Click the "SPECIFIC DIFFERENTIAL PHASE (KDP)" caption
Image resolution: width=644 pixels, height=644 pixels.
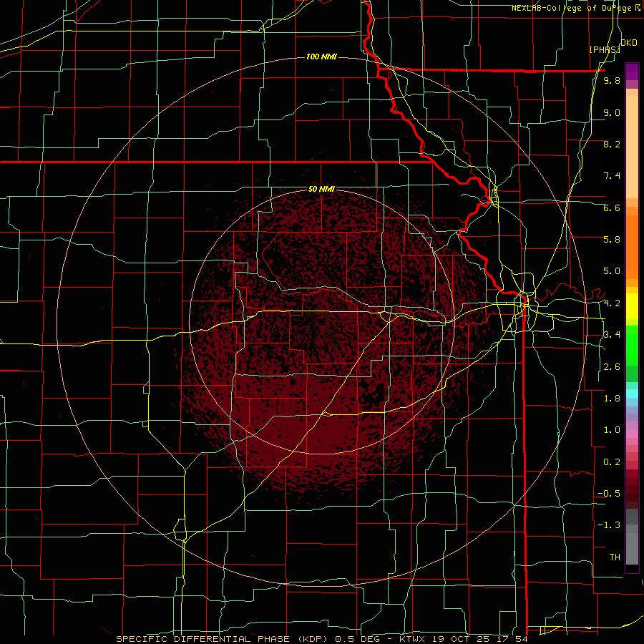[x=224, y=639]
